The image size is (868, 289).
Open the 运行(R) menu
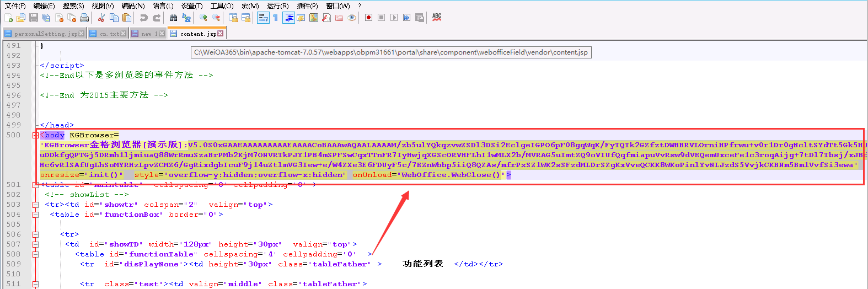277,6
